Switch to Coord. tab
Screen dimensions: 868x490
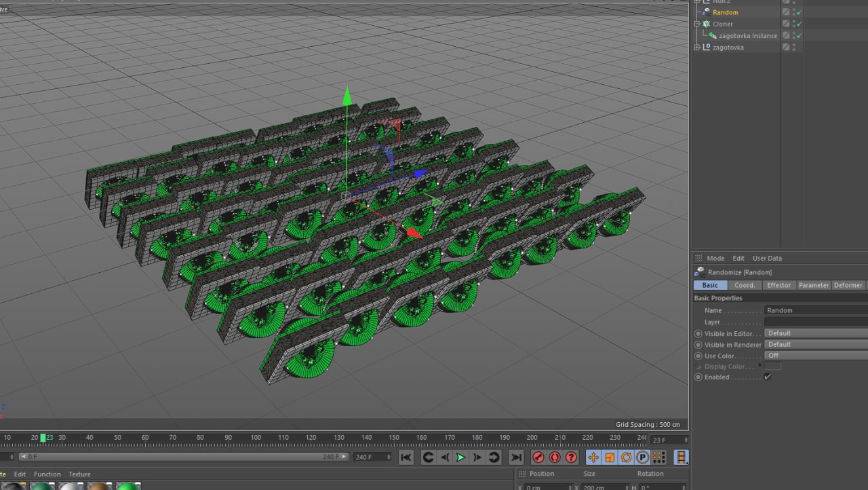point(745,285)
